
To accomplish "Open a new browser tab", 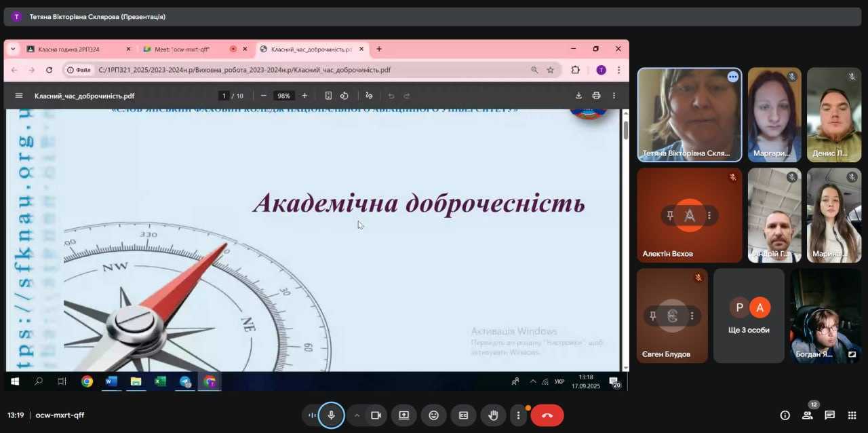I will pyautogui.click(x=379, y=49).
